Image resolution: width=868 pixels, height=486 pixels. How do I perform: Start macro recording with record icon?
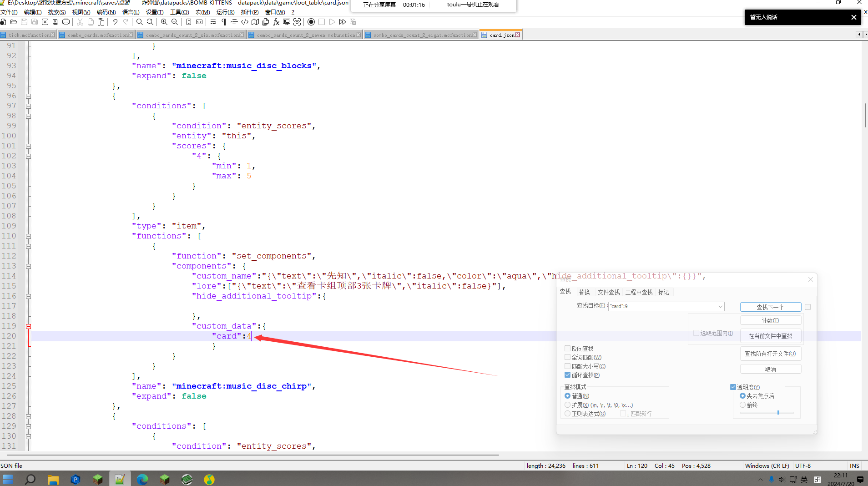[311, 22]
